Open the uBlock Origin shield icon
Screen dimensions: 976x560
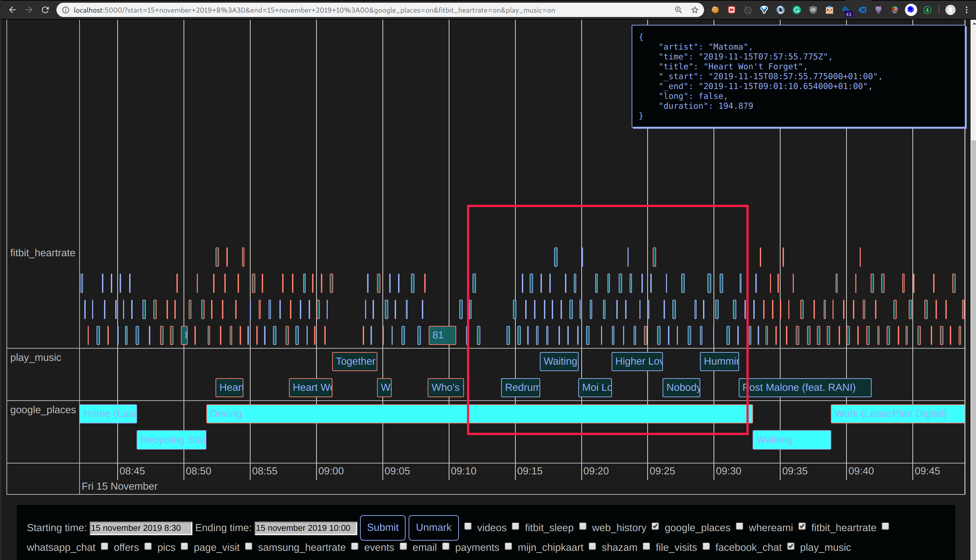813,10
